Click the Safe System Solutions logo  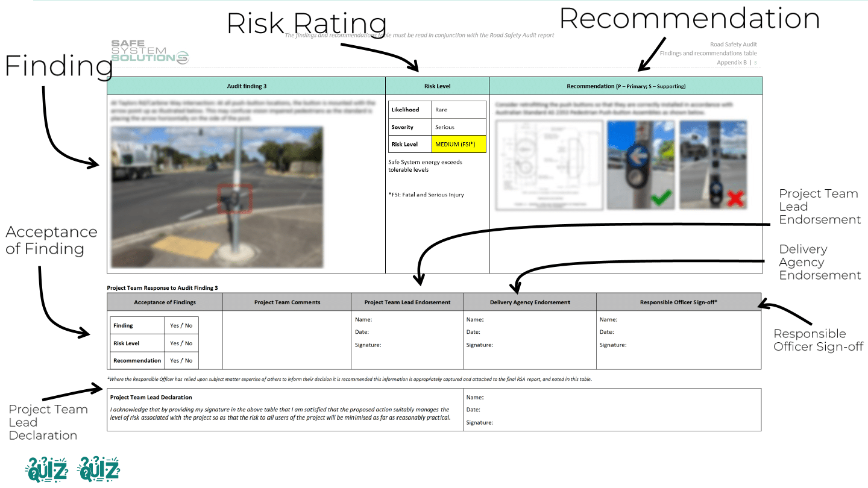pos(149,52)
